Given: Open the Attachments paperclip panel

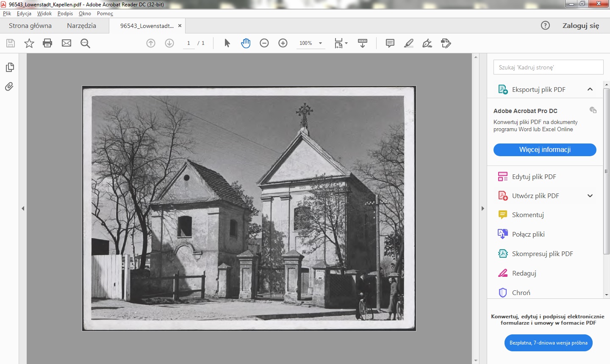Looking at the screenshot, I should pos(9,87).
